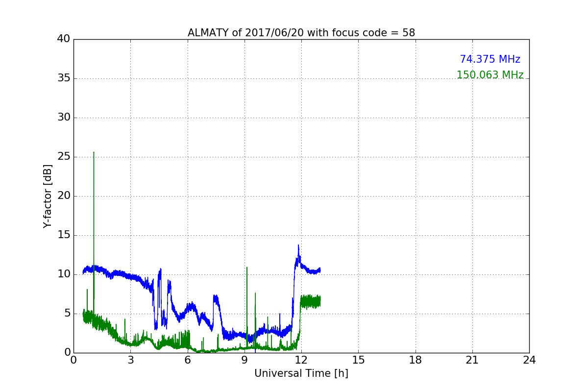The image size is (588, 392).
Task: Select the green 150.063 MHz legend label
Action: pyautogui.click(x=490, y=75)
